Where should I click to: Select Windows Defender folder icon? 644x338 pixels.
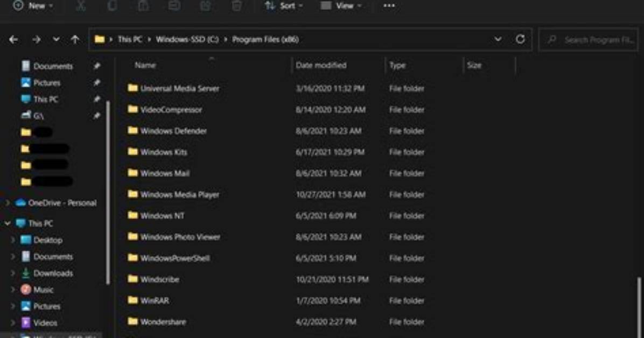[x=132, y=131]
